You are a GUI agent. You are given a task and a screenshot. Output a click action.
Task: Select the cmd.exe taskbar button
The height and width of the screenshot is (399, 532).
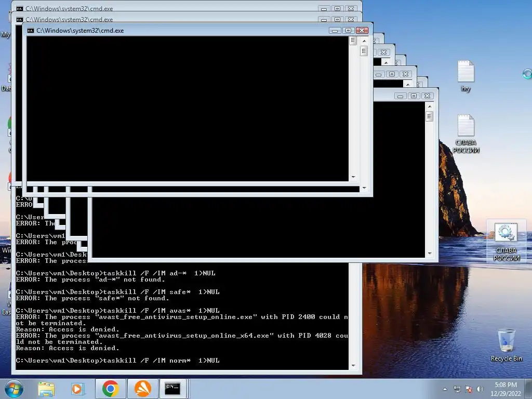(172, 389)
